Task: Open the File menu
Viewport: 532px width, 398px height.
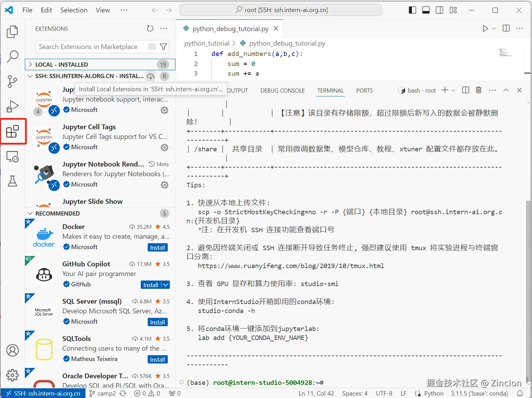Action: (27, 10)
